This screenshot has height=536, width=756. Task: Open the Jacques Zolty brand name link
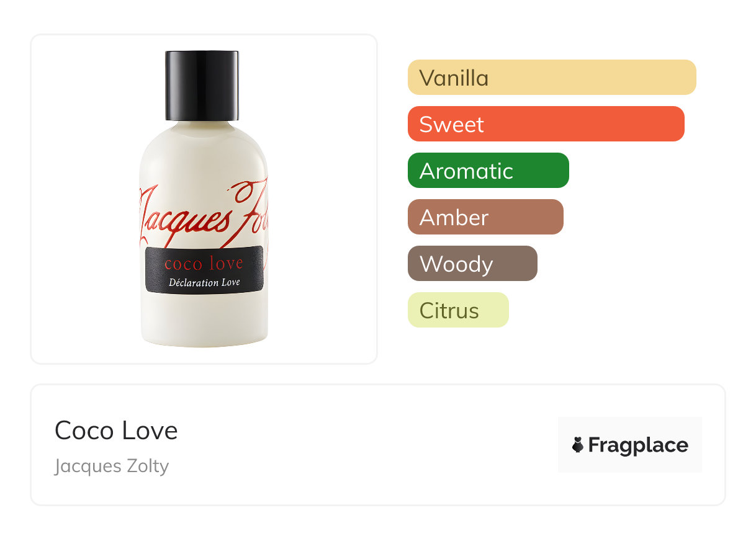112,466
